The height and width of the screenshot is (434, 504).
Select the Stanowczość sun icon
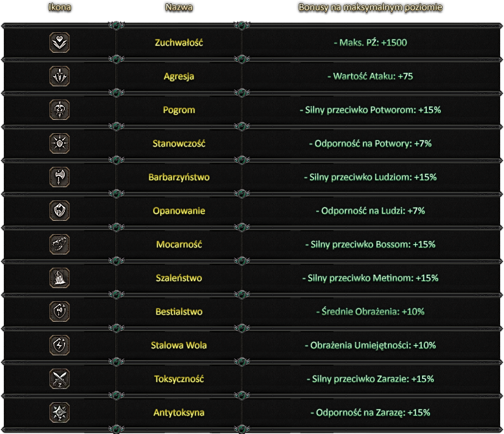tap(60, 143)
